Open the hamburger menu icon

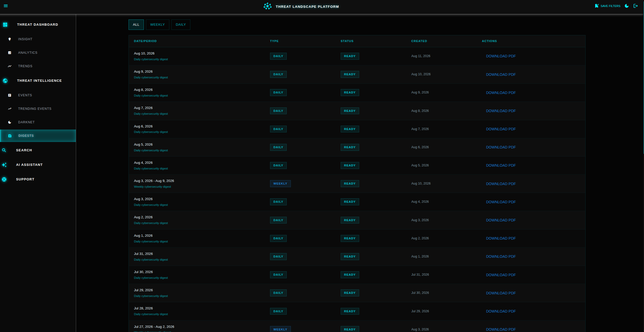point(6,6)
